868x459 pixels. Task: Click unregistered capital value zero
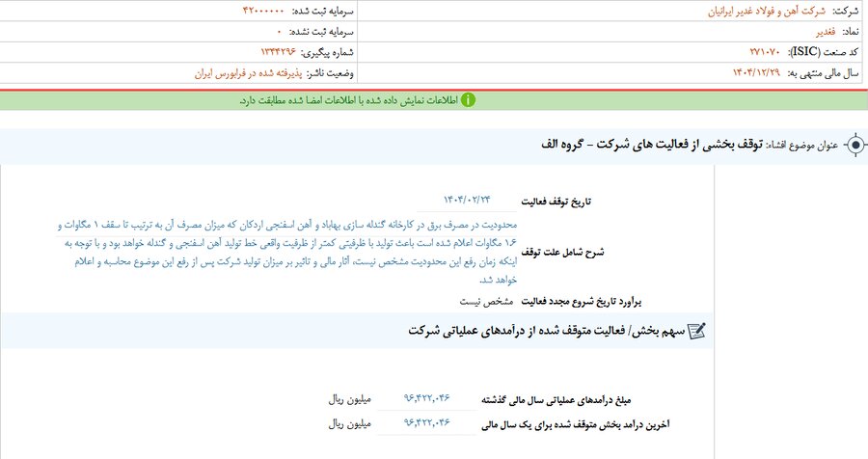tap(279, 32)
